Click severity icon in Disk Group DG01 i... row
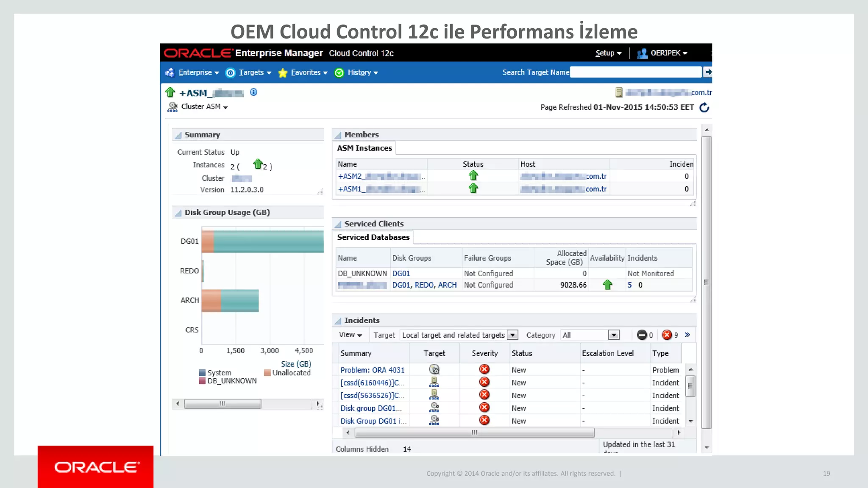The image size is (868, 488). [x=484, y=420]
